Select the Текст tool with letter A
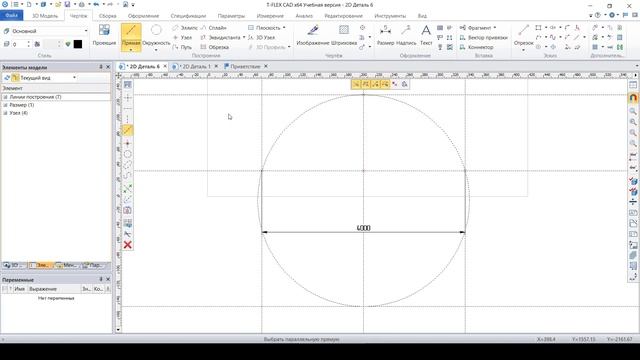This screenshot has width=640, height=360. pyautogui.click(x=426, y=35)
